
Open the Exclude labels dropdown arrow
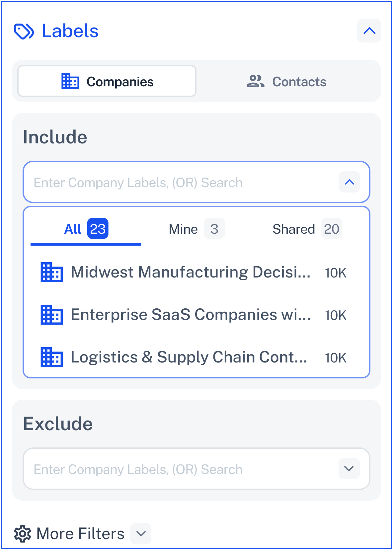349,469
